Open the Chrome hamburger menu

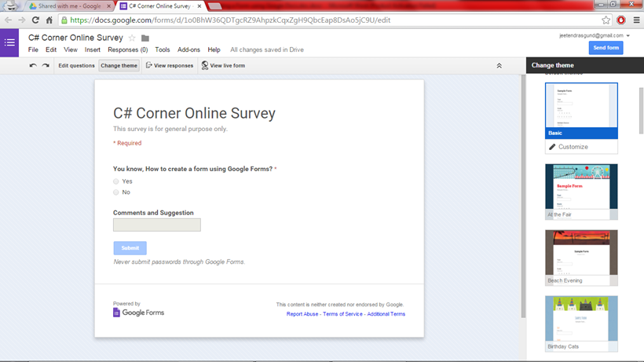pos(636,20)
